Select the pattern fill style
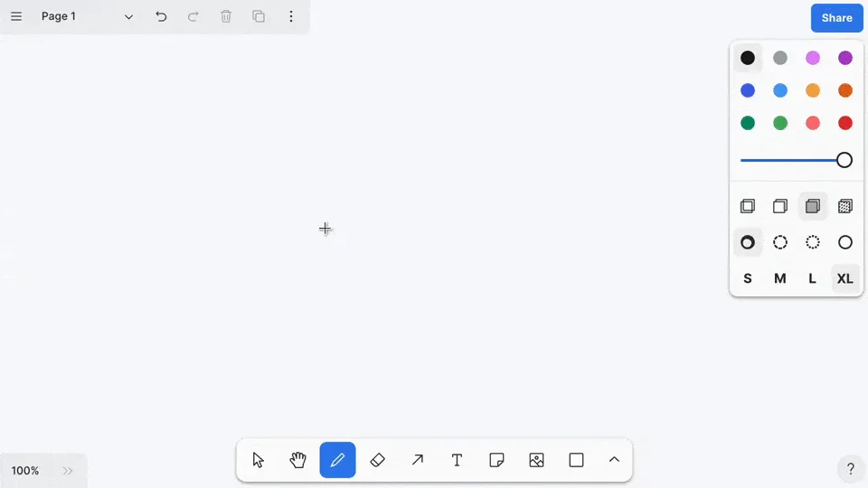 [845, 206]
